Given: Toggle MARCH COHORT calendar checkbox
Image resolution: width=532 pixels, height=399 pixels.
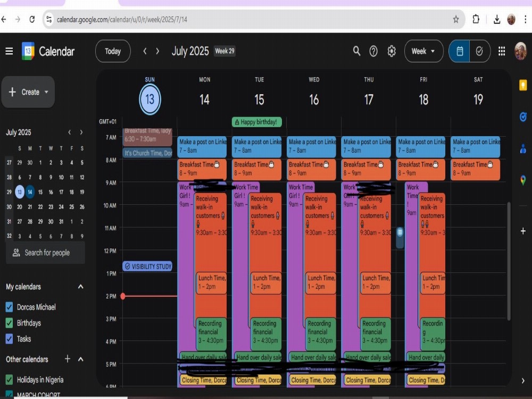Looking at the screenshot, I should (x=10, y=395).
